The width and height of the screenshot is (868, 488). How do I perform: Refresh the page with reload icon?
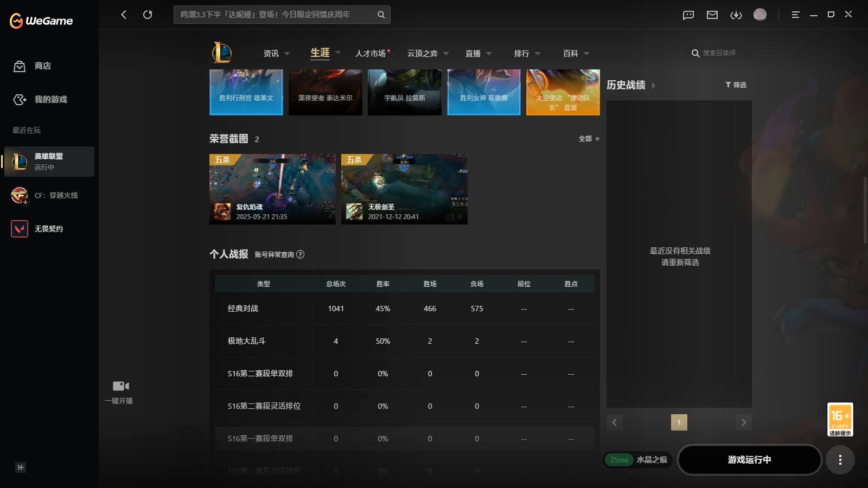click(x=148, y=15)
